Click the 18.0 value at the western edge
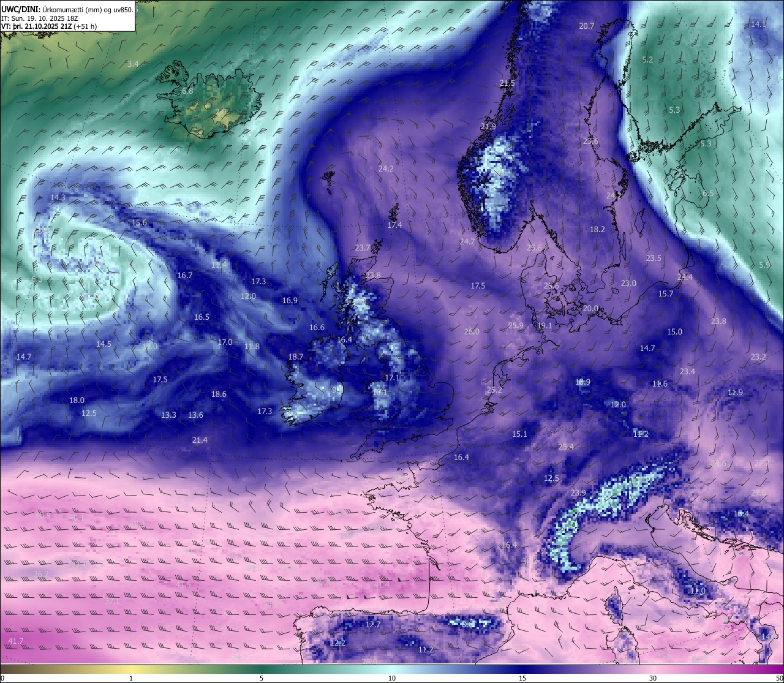Viewport: 784px width, 683px height. point(77,400)
